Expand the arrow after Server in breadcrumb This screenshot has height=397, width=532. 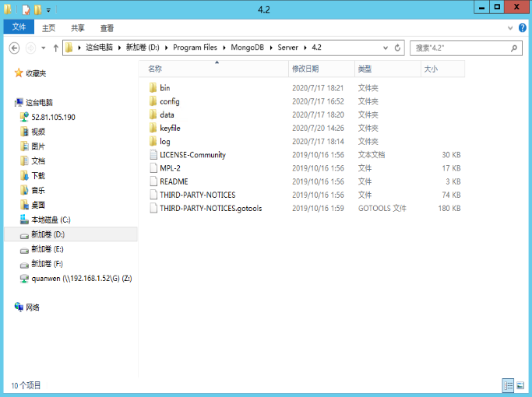(305, 47)
